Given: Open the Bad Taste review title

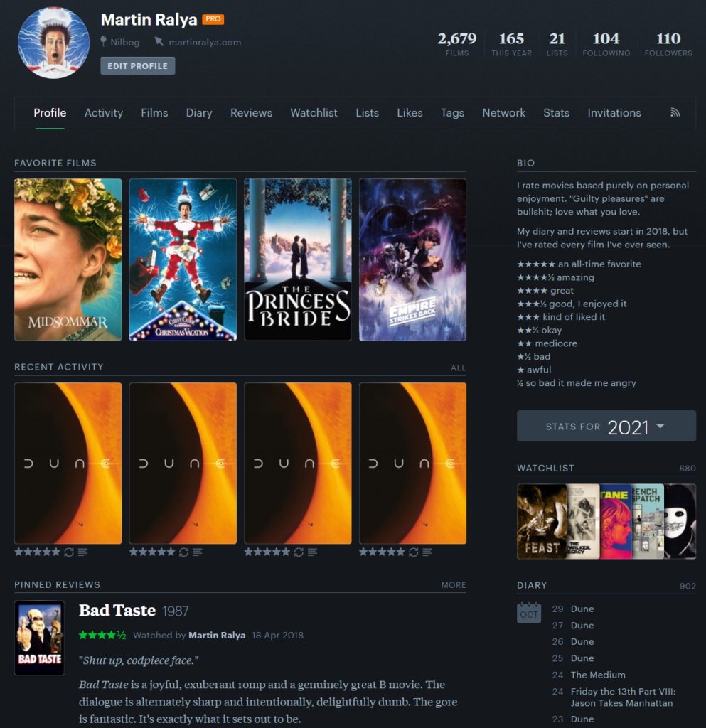Looking at the screenshot, I should tap(117, 610).
